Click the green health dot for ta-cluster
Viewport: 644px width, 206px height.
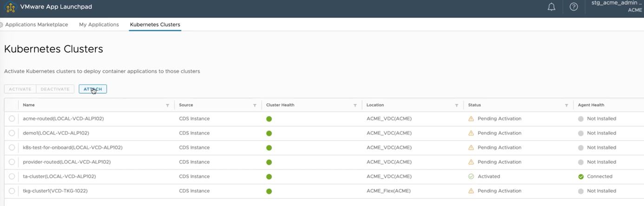click(x=269, y=177)
